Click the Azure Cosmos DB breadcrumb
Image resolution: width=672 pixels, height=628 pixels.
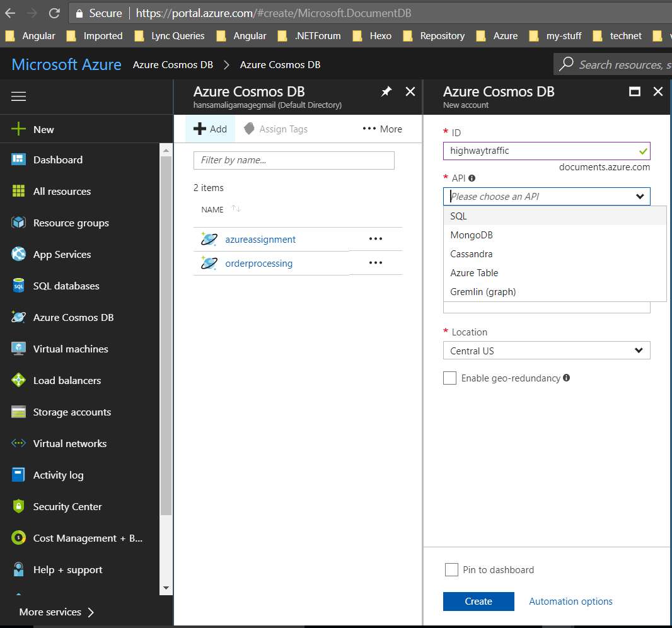(x=172, y=64)
